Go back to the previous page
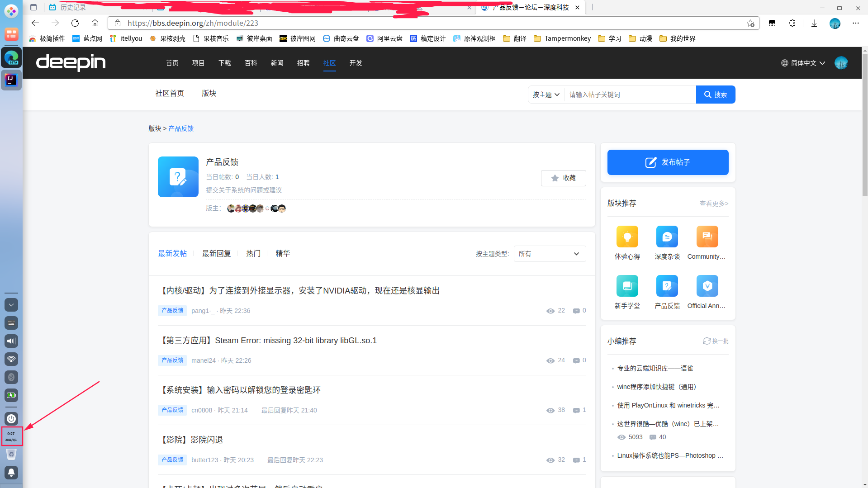Image resolution: width=868 pixels, height=488 pixels. [x=35, y=23]
